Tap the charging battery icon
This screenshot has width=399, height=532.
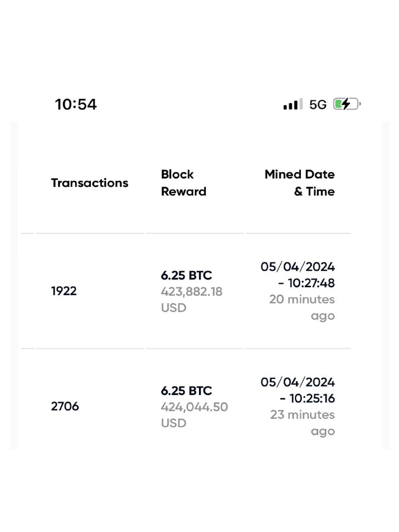point(346,104)
